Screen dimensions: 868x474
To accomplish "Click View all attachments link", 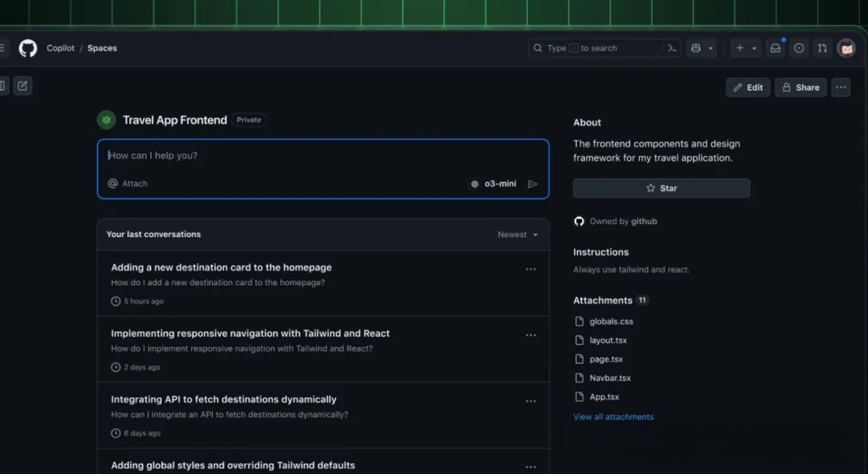I will (x=613, y=416).
